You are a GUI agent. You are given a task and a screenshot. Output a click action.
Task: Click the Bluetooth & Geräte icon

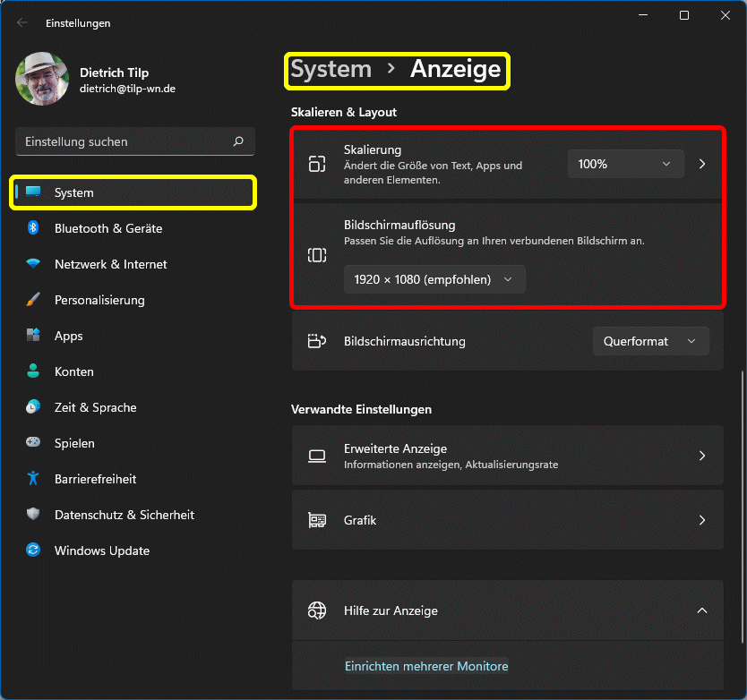pos(33,228)
